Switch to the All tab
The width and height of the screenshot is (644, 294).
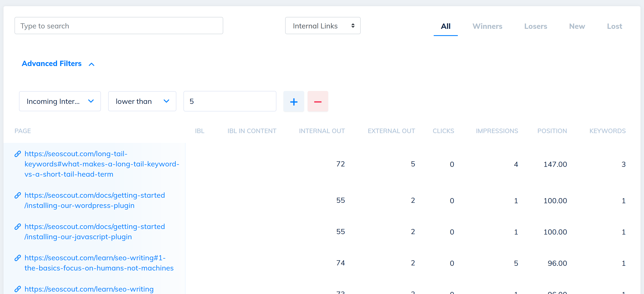(x=446, y=26)
